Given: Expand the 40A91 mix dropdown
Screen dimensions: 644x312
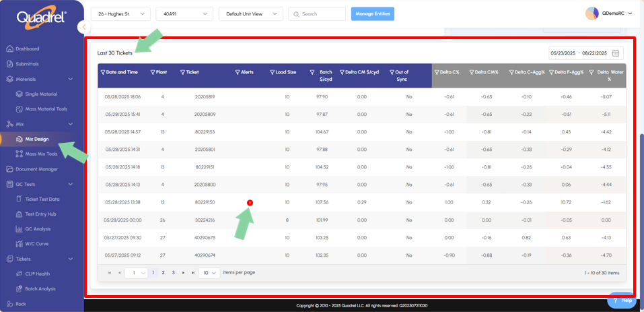Looking at the screenshot, I should point(184,13).
